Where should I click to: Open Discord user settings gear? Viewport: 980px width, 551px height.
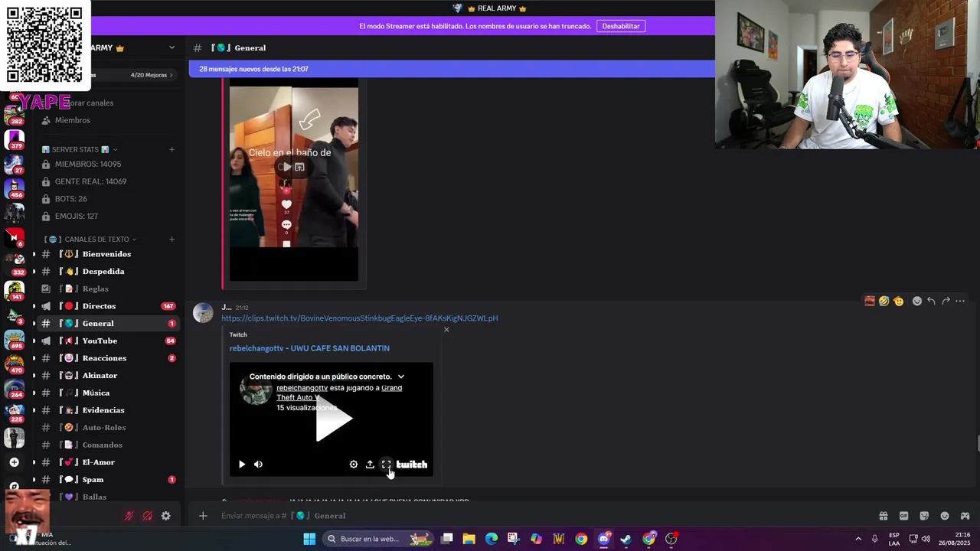click(x=166, y=516)
